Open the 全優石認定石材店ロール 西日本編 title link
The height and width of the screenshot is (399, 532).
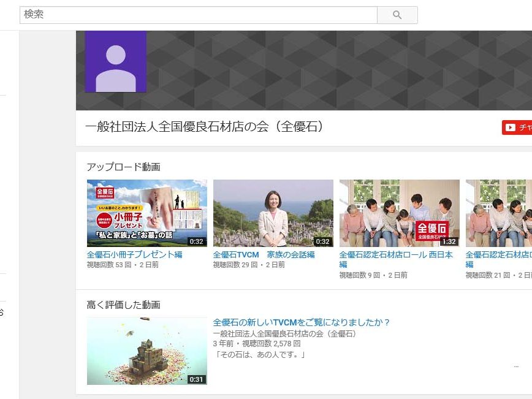[396, 259]
